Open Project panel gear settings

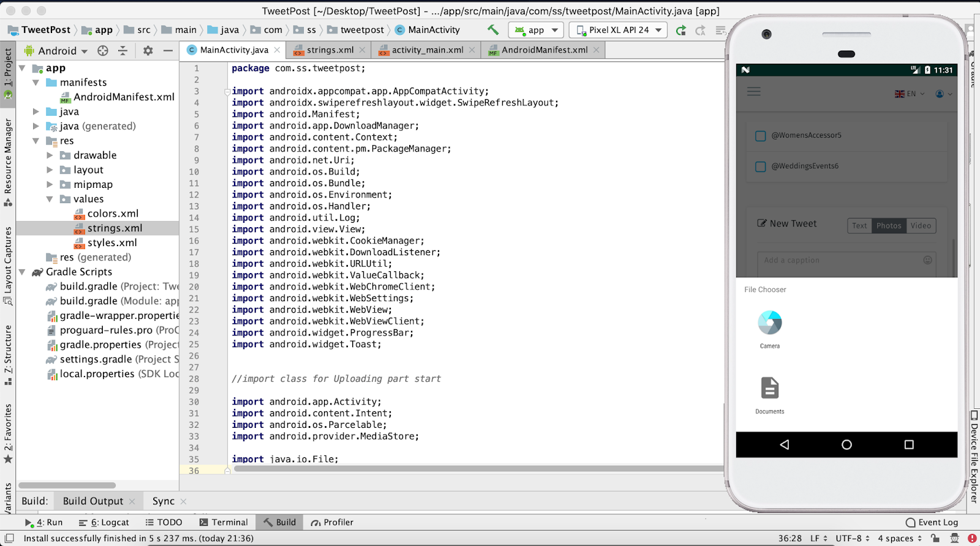point(148,51)
